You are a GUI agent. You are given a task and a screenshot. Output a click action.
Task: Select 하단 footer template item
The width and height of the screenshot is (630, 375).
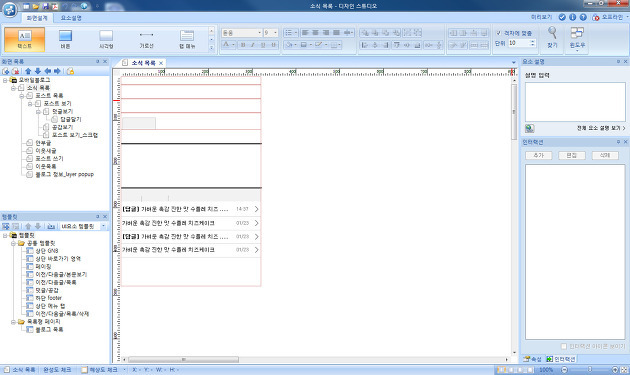49,298
